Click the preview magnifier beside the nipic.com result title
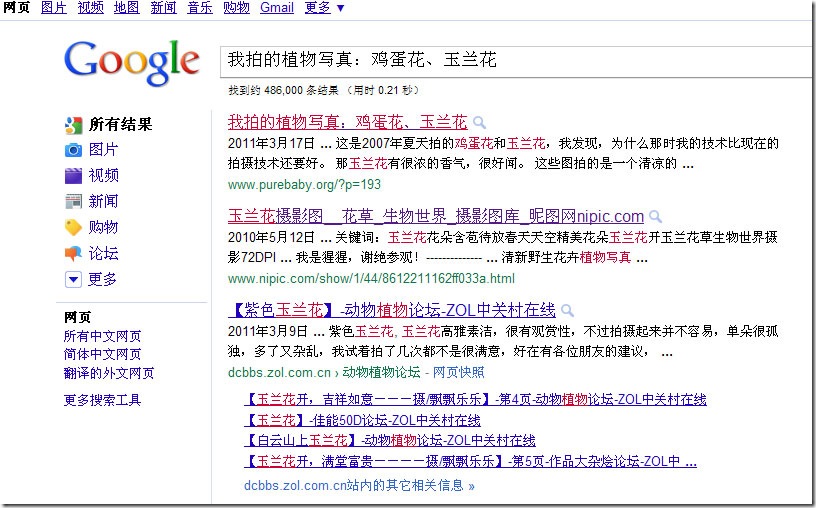Viewport: 816px width, 508px height. 656,217
